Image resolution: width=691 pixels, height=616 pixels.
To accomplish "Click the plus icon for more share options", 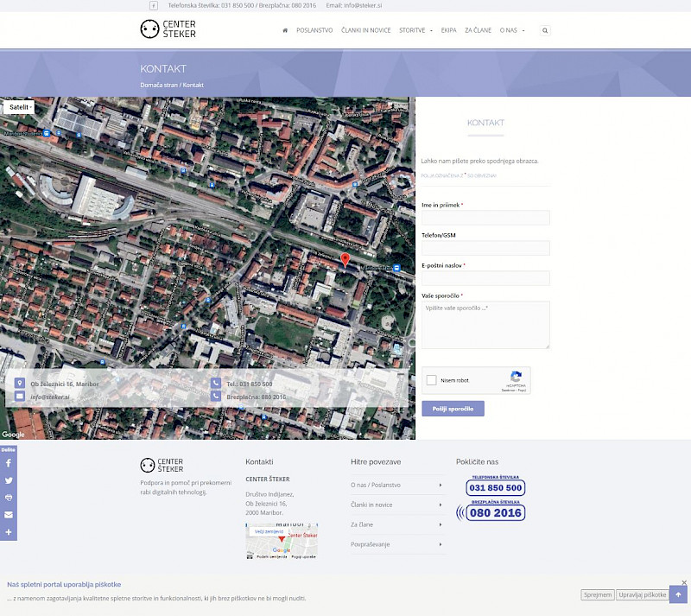I will pyautogui.click(x=9, y=532).
